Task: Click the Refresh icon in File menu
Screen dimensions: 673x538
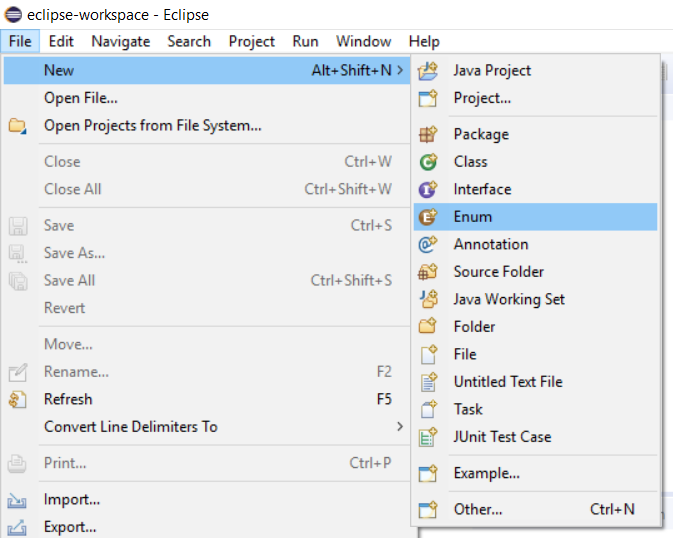Action: (18, 399)
